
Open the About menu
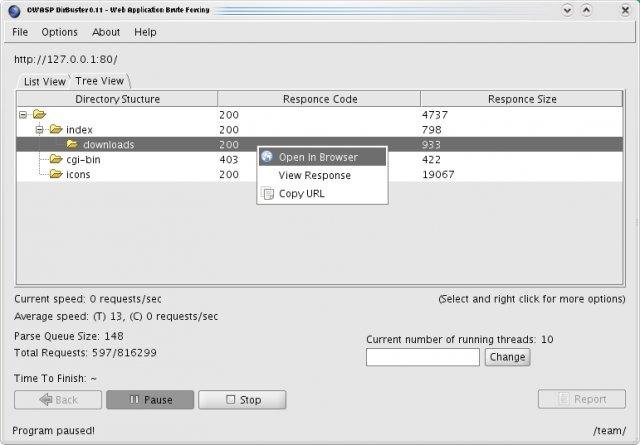(x=106, y=32)
